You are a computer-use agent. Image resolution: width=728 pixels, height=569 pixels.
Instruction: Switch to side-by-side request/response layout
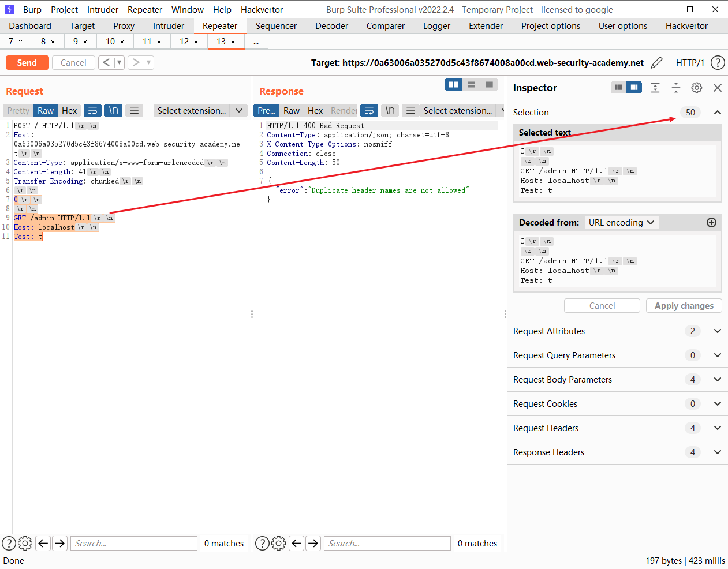[x=454, y=85]
